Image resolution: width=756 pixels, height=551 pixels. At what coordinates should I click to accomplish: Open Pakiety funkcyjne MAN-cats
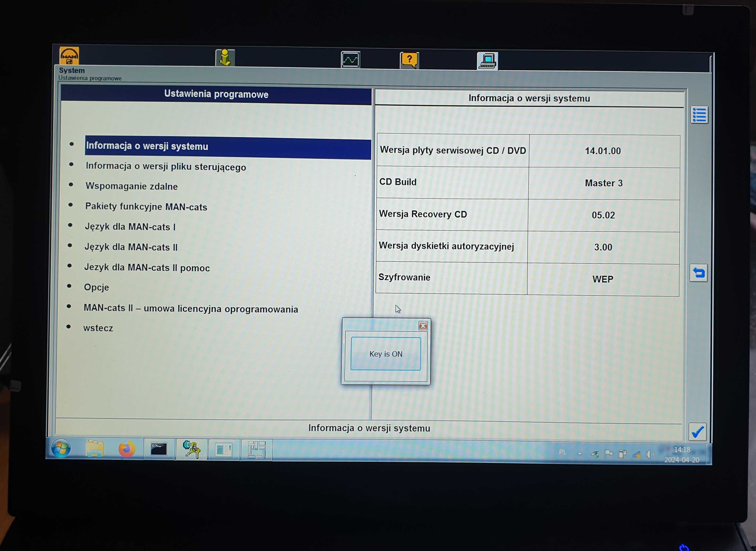point(146,207)
